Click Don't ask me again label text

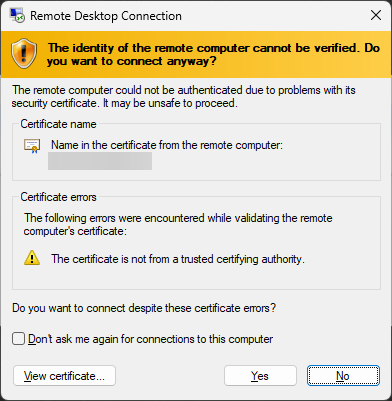pos(151,339)
